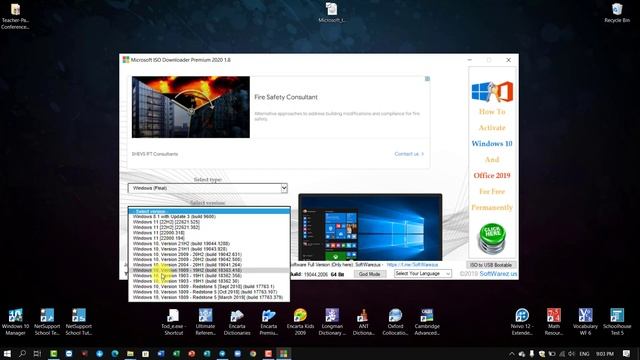Open Windows 10 Manager desktop icon

[15, 322]
